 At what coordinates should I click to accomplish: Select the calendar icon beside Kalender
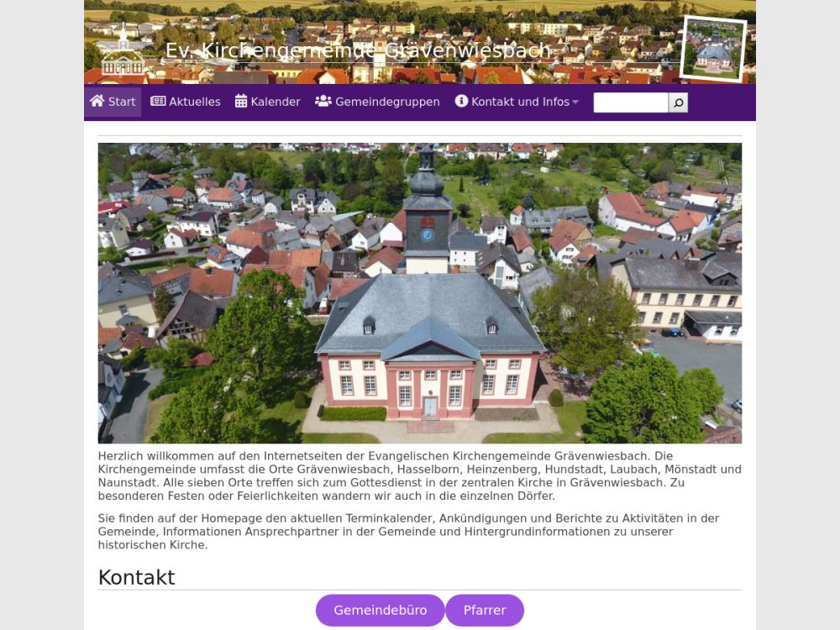pos(241,102)
